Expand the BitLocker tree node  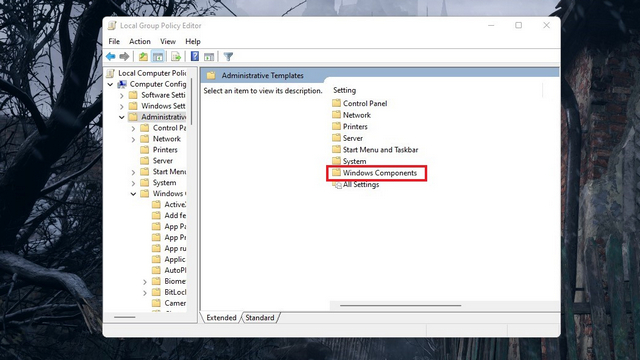[144, 293]
